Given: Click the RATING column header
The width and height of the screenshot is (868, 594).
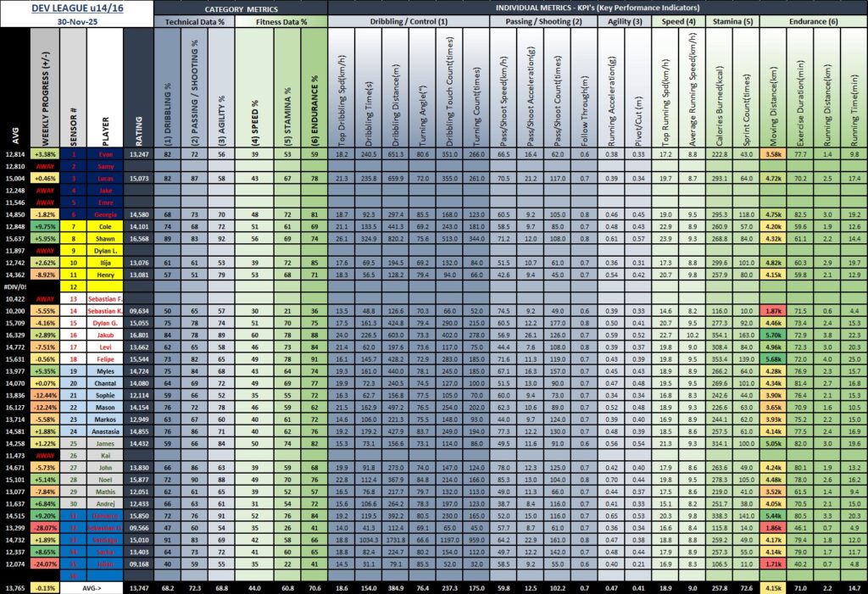Looking at the screenshot, I should click(x=138, y=89).
